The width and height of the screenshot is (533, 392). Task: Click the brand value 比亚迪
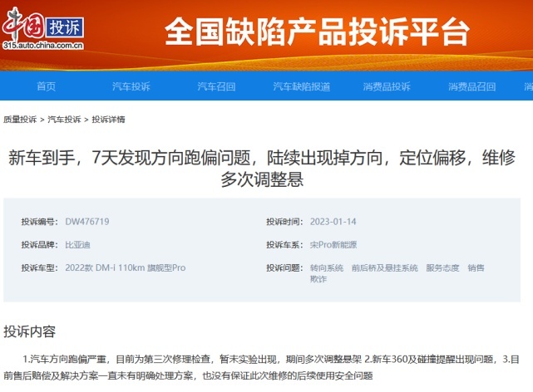tap(77, 245)
